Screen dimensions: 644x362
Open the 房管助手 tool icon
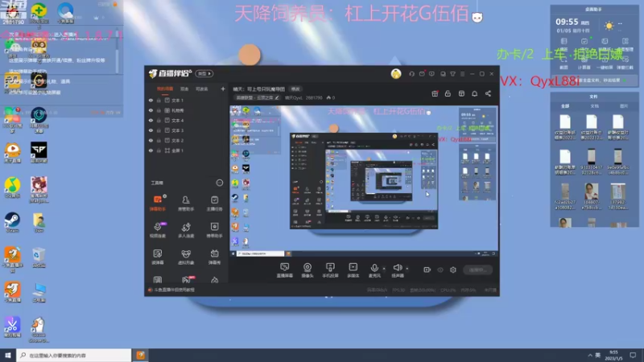click(186, 204)
